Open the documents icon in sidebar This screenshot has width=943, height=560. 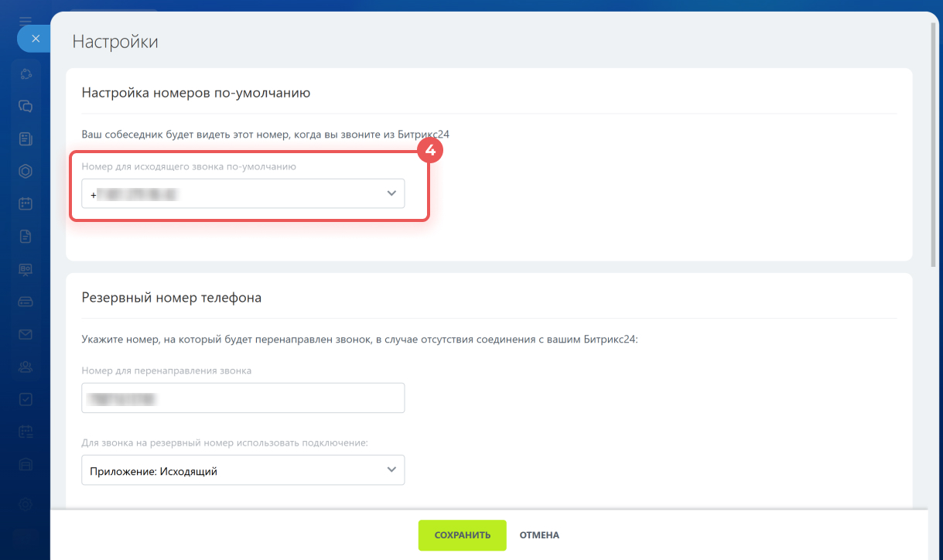coord(26,237)
